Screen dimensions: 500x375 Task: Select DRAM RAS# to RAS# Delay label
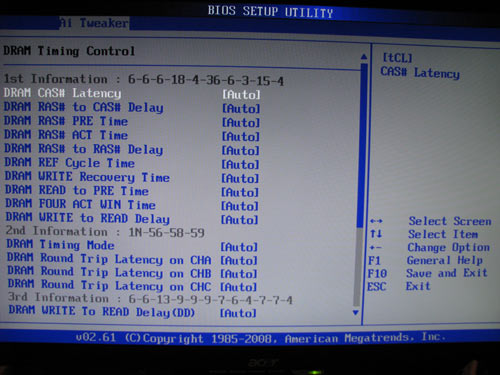point(84,149)
